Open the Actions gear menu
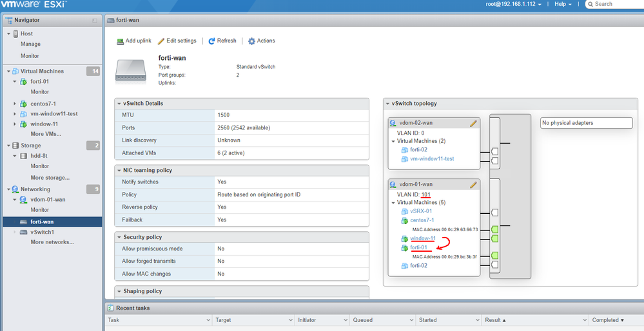 [x=262, y=41]
